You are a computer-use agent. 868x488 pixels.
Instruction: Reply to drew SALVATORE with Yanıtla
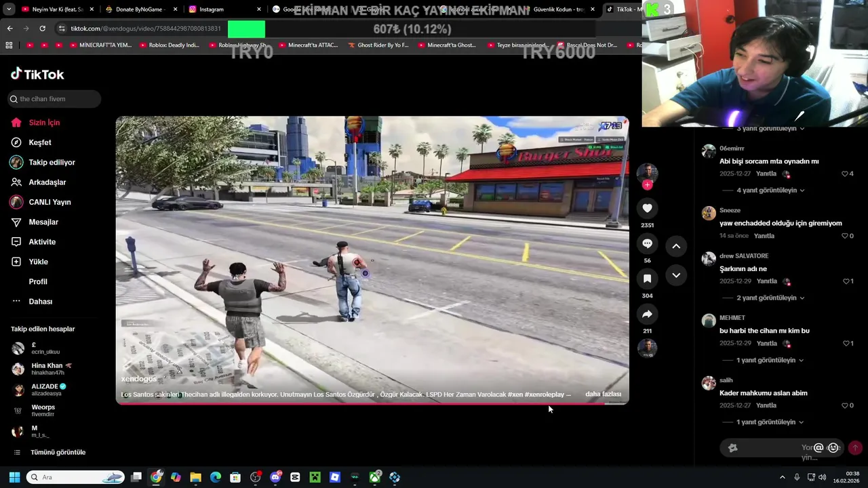point(766,281)
